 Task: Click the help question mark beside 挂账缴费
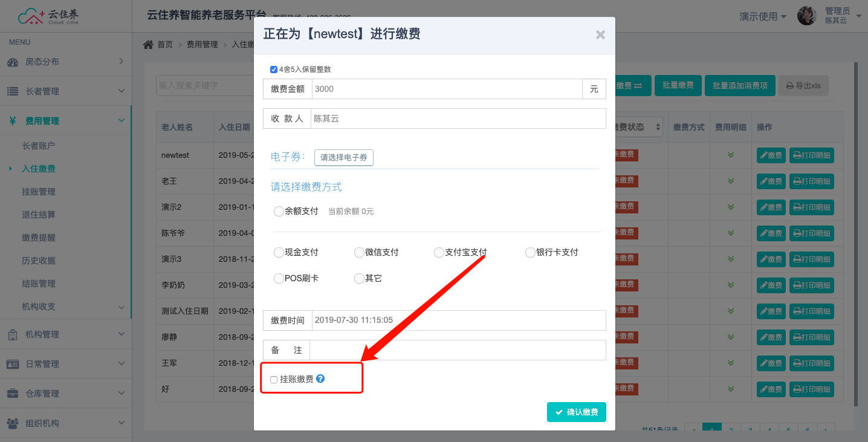[x=320, y=379]
